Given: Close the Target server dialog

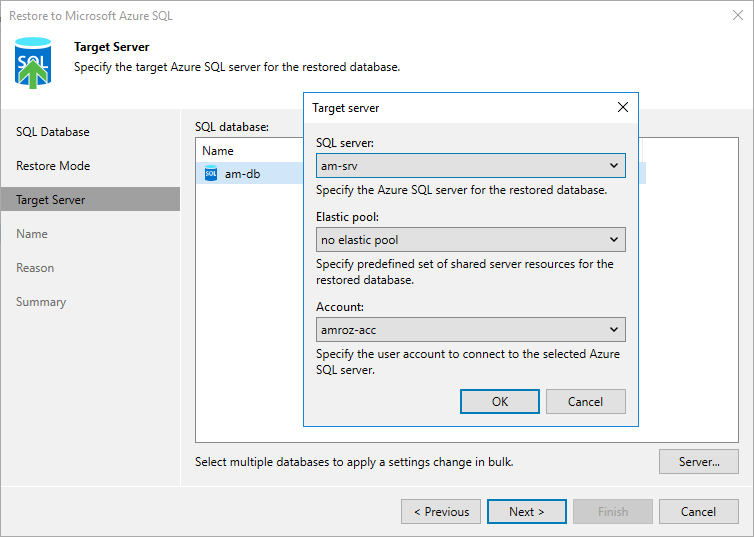Looking at the screenshot, I should click(623, 108).
